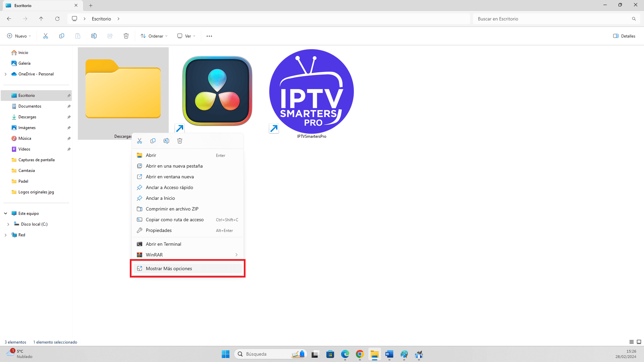
Task: Click Mostrar Más opciones
Action: coord(187,268)
